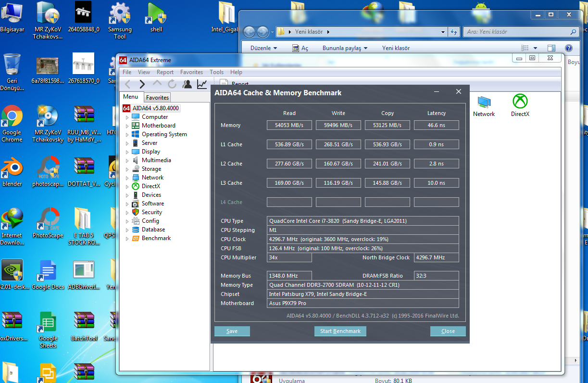588x383 pixels.
Task: Select the DirectX icon in AIDA64 right pane
Action: (520, 106)
